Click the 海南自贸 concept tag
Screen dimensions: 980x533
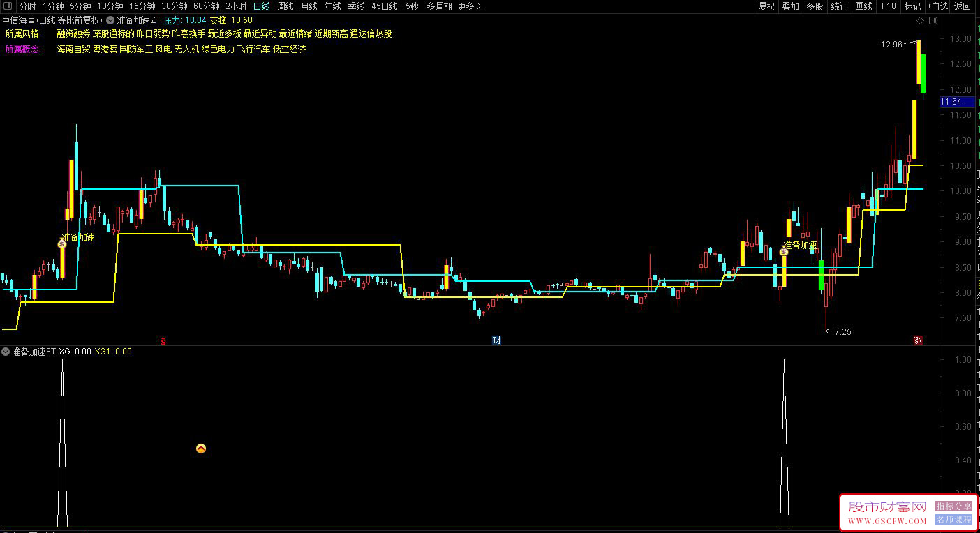(73, 50)
